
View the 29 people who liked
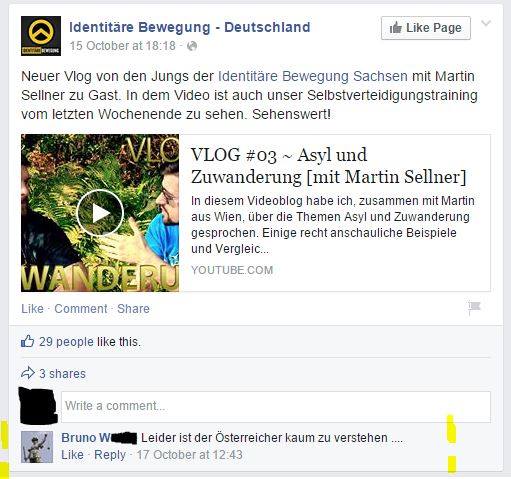[x=66, y=342]
